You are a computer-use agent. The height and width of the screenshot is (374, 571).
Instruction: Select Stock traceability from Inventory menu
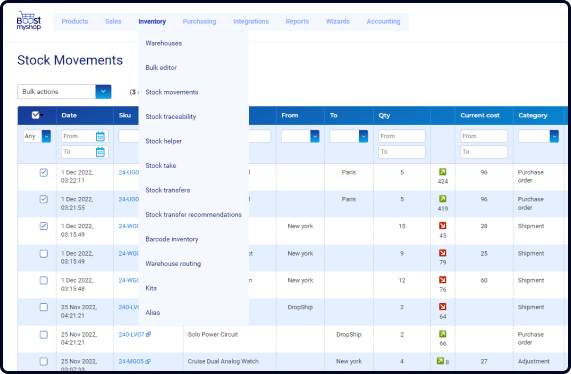pos(171,117)
